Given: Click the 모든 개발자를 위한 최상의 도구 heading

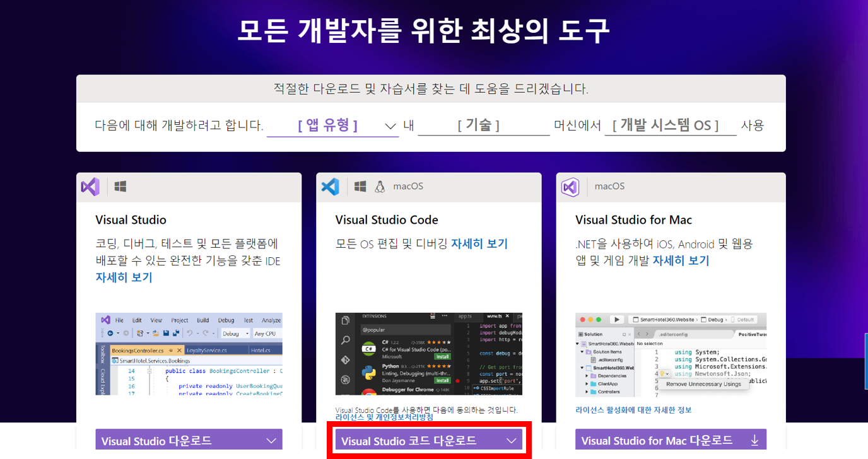Looking at the screenshot, I should (x=424, y=30).
